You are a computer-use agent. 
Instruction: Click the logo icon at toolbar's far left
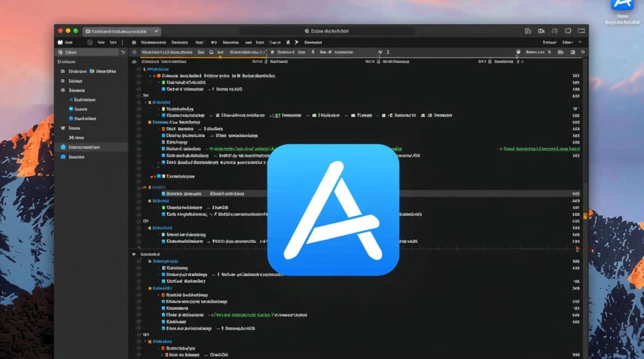(60, 42)
